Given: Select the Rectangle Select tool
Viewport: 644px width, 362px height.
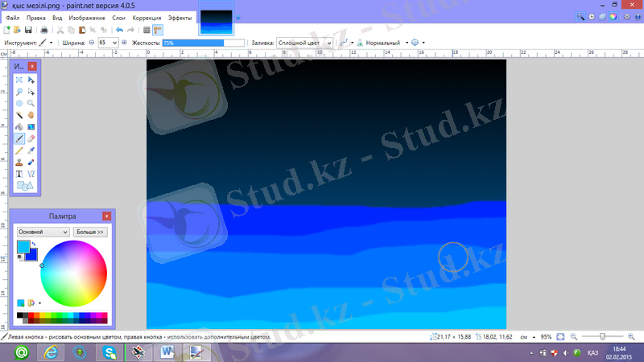Looking at the screenshot, I should click(x=19, y=80).
